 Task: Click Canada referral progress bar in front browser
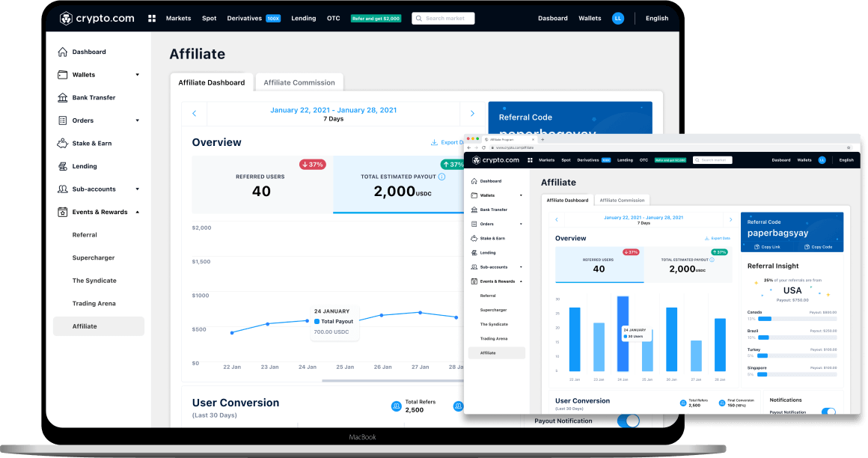point(797,319)
